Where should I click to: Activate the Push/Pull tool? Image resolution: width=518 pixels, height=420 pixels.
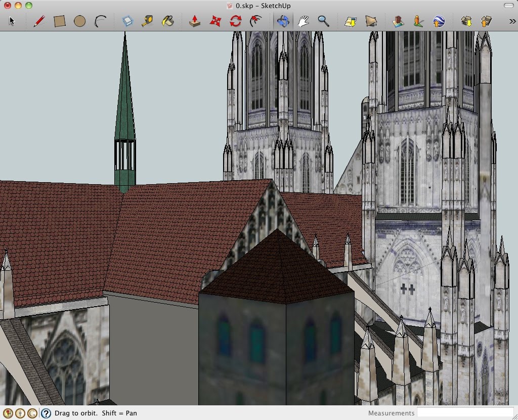(x=195, y=21)
